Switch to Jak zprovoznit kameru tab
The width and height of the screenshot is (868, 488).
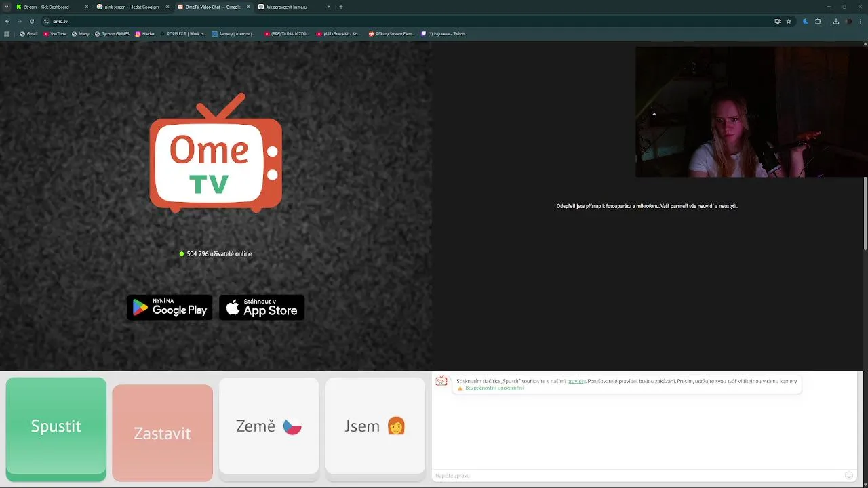click(293, 7)
